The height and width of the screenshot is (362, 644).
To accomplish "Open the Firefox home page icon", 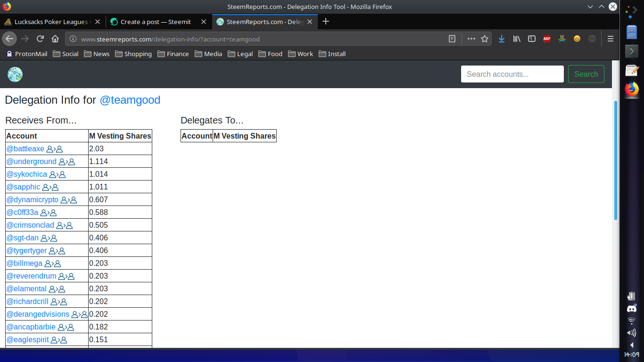I will 55,39.
